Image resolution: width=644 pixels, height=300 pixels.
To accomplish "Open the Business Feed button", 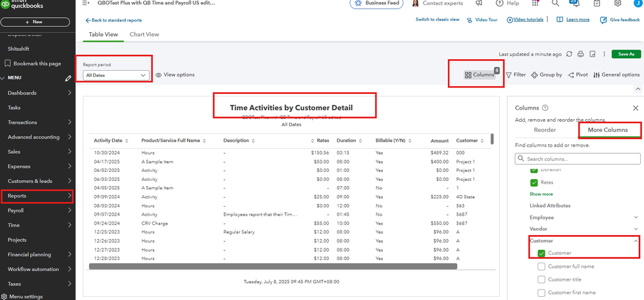I will coord(376,3).
